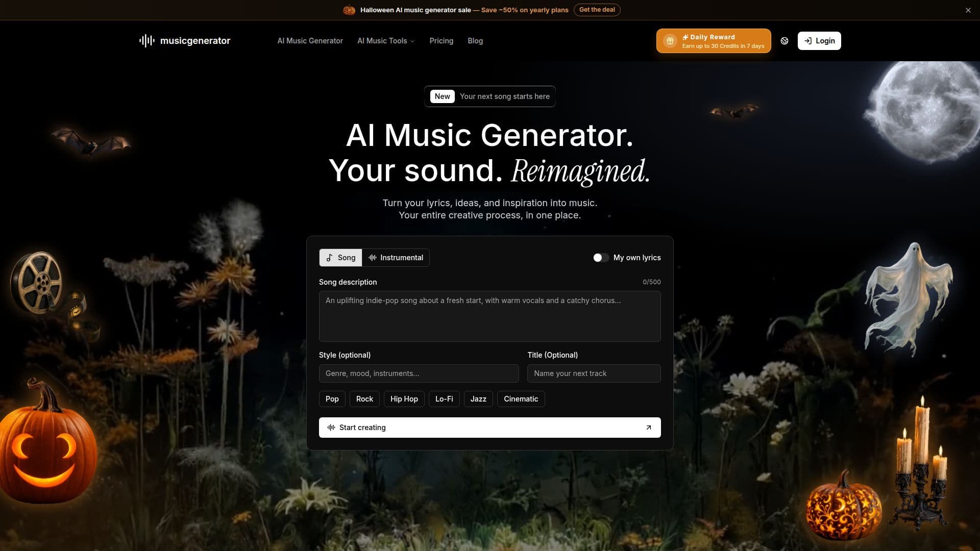Screen dimensions: 980x551
Task: Click the Song description label
Action: click(x=348, y=282)
